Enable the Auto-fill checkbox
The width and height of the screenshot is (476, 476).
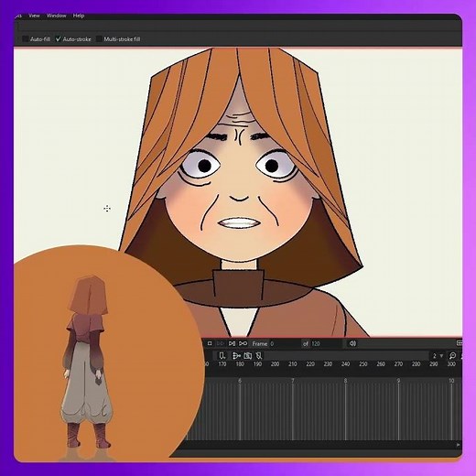[26, 38]
